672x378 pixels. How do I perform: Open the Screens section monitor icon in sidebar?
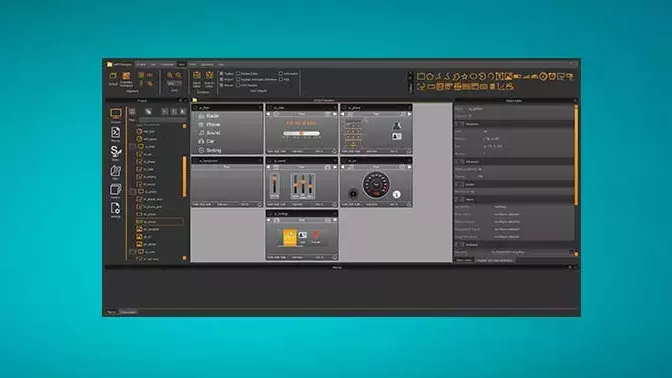coord(116,114)
